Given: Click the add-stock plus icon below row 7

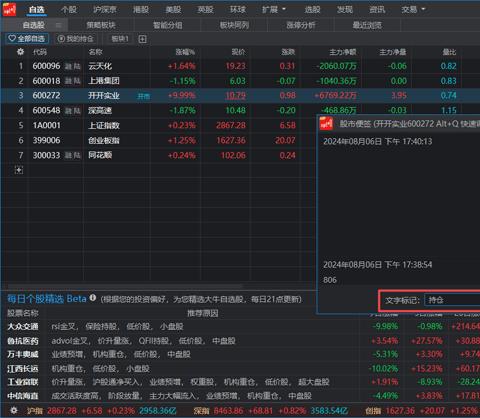Looking at the screenshot, I should (19, 170).
